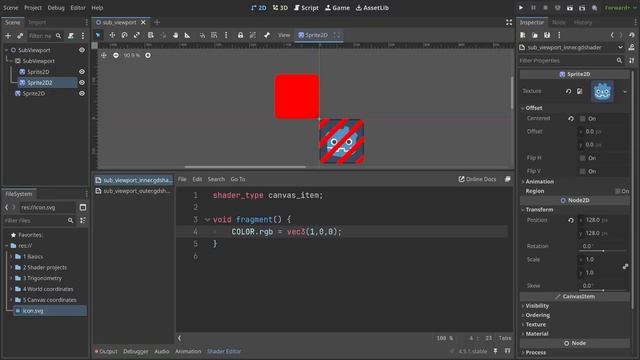
Task: Lock the selected node
Action: click(x=240, y=35)
